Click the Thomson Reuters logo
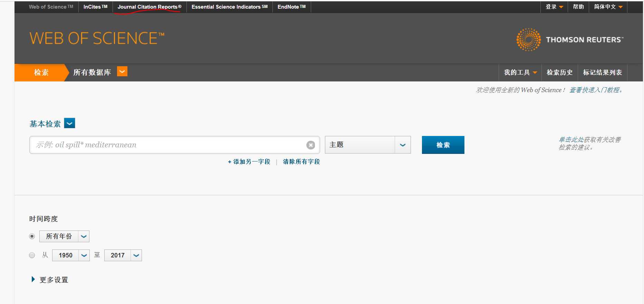The width and height of the screenshot is (644, 304). click(570, 40)
